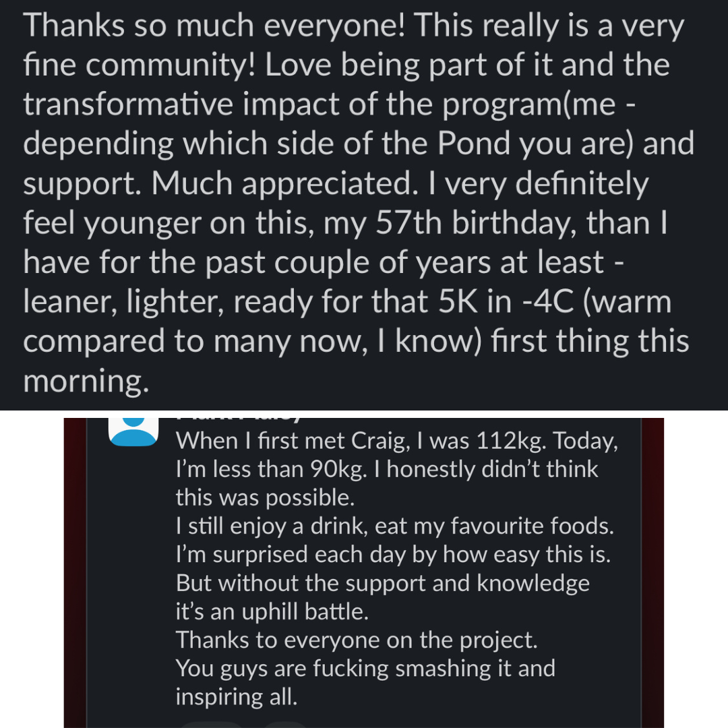Select the "fine community!" text line
Screen dimensions: 728x728
click(346, 65)
